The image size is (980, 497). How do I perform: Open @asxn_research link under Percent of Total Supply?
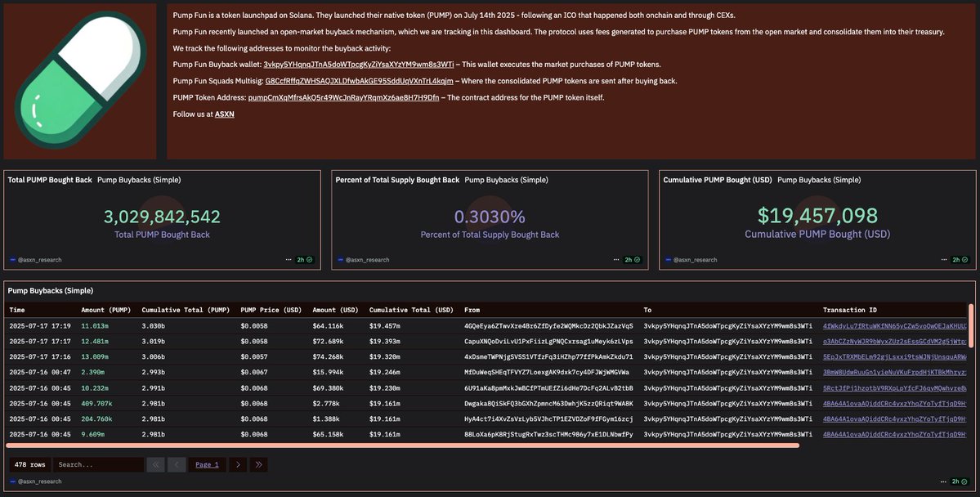[367, 259]
